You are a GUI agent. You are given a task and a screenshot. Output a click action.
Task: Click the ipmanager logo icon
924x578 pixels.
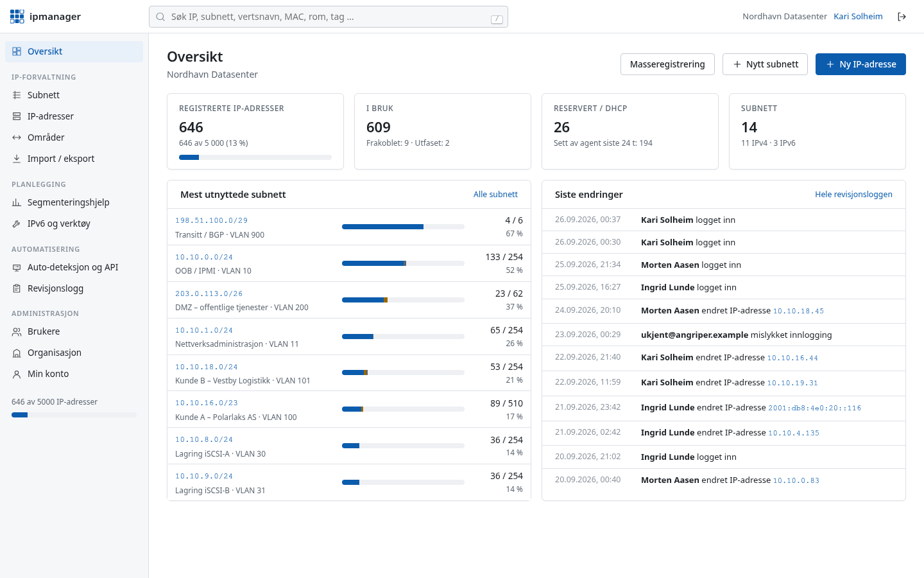click(17, 17)
